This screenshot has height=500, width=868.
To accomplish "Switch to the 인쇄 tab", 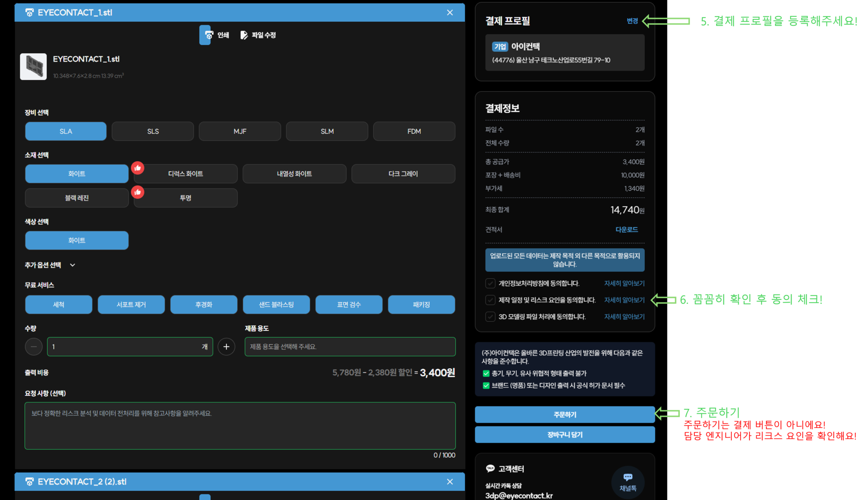I will click(215, 35).
